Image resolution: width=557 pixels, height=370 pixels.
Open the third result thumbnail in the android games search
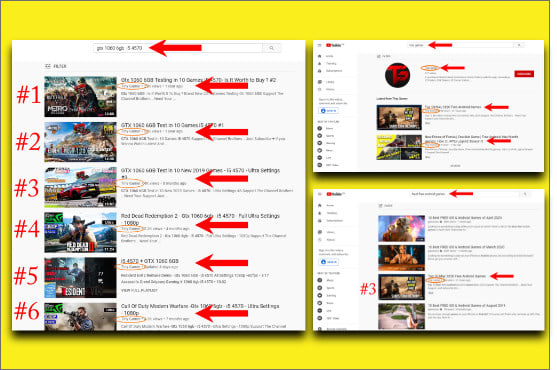point(401,287)
